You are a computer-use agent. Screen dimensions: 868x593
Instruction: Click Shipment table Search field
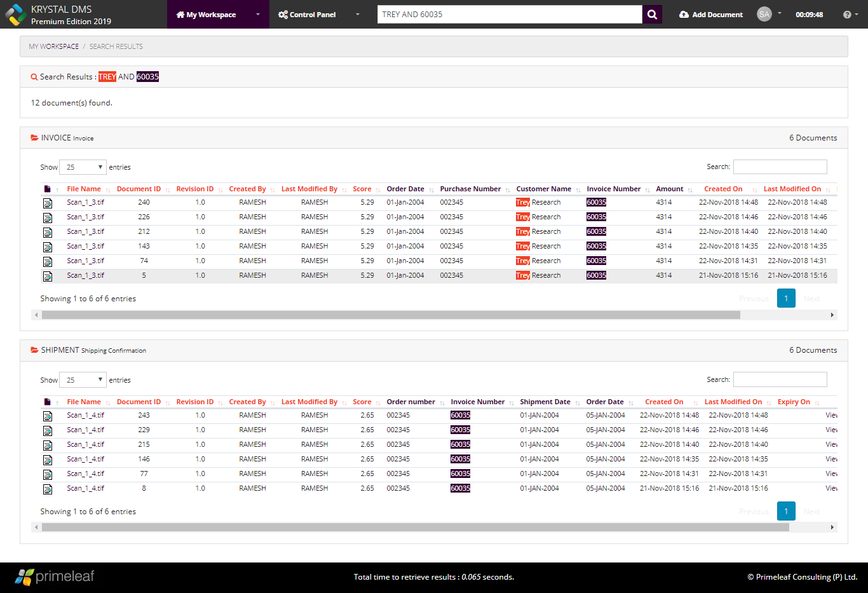pyautogui.click(x=780, y=379)
